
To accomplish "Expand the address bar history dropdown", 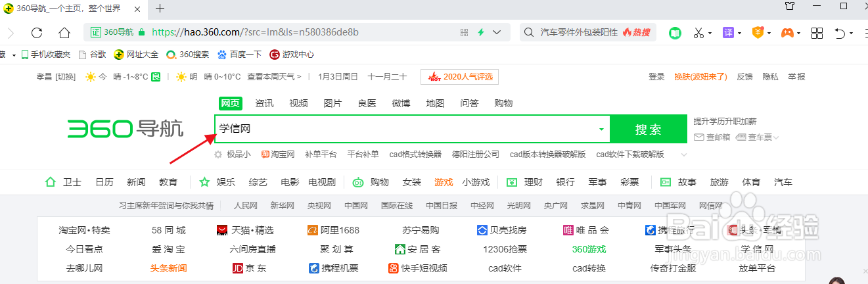I will point(497,32).
